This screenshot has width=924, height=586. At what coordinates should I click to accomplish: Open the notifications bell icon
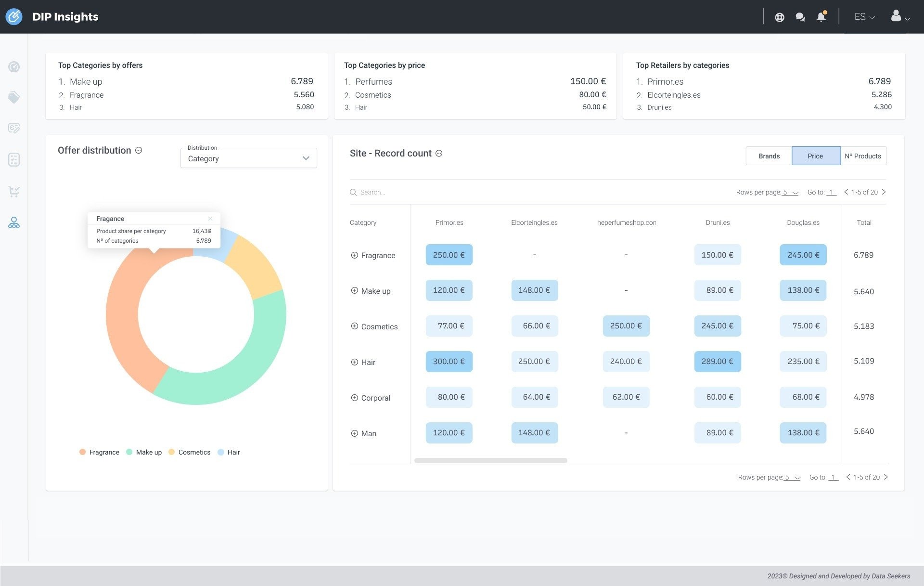click(x=821, y=17)
